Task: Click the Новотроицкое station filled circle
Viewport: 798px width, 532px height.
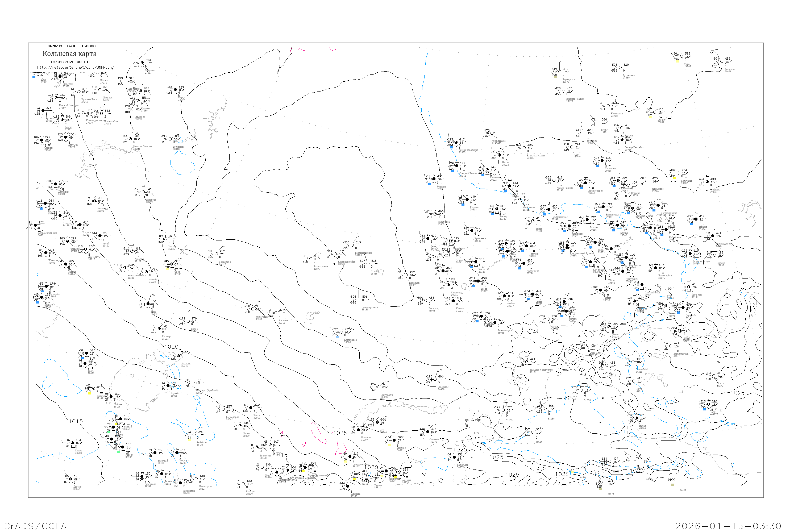Action: pos(350,456)
